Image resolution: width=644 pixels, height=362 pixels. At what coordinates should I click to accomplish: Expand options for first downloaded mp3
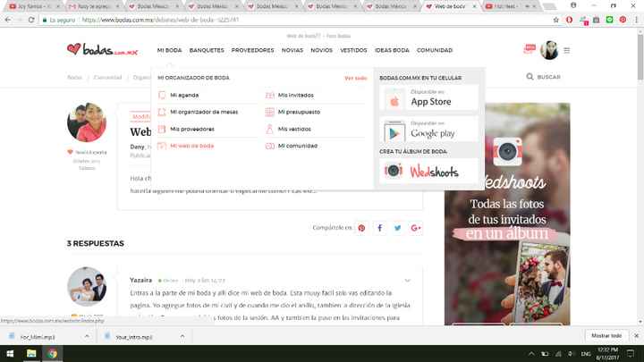click(x=87, y=337)
